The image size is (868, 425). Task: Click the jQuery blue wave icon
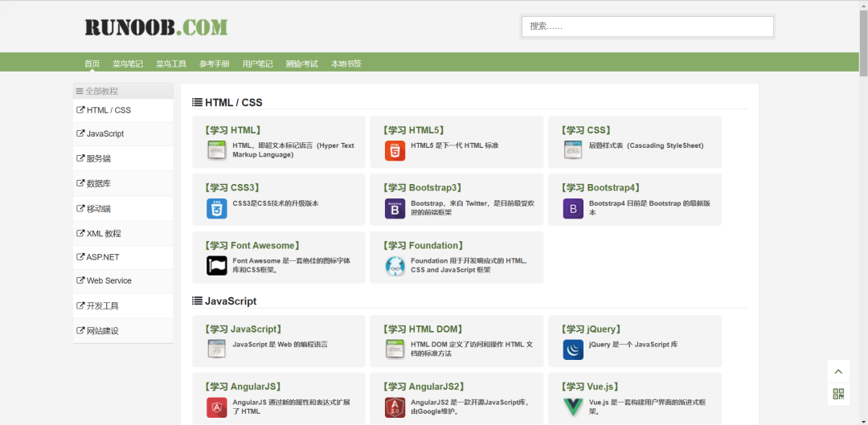pos(573,349)
